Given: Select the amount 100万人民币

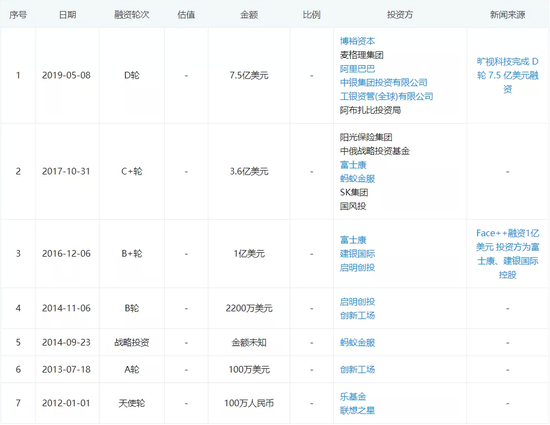Looking at the screenshot, I should click(249, 403).
